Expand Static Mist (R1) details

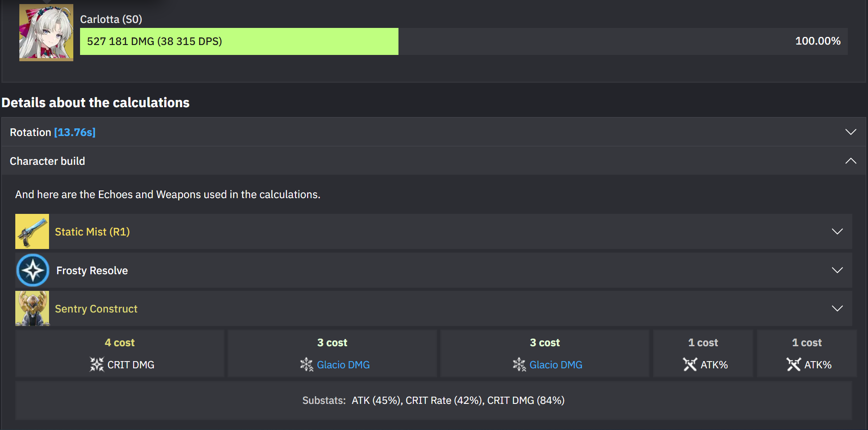837,231
